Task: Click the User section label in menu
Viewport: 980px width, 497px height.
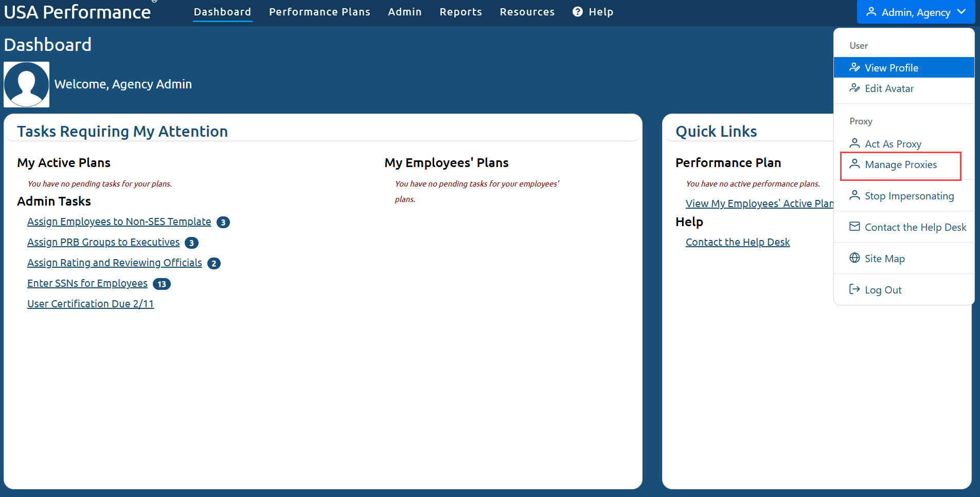Action: pos(859,46)
